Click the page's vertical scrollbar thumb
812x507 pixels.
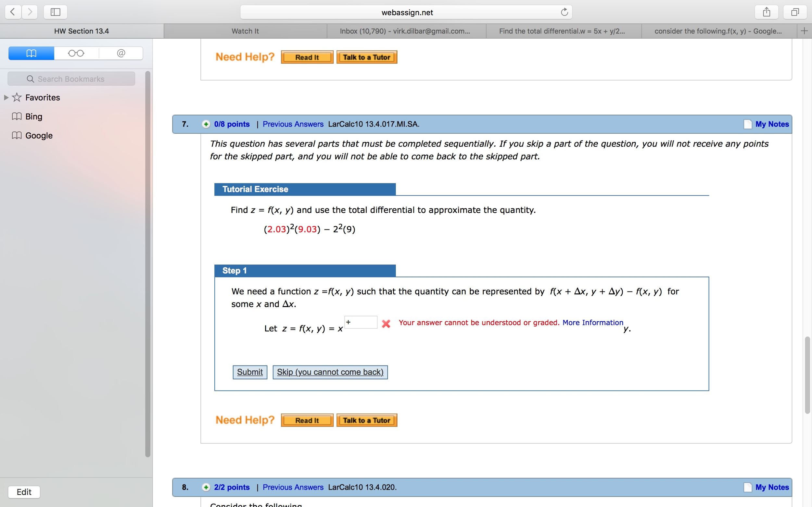point(807,375)
